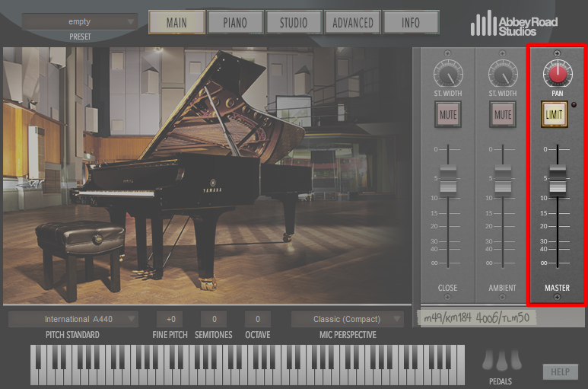
Task: Open the Classic (Compact) mic perspective dropdown
Action: (x=348, y=319)
